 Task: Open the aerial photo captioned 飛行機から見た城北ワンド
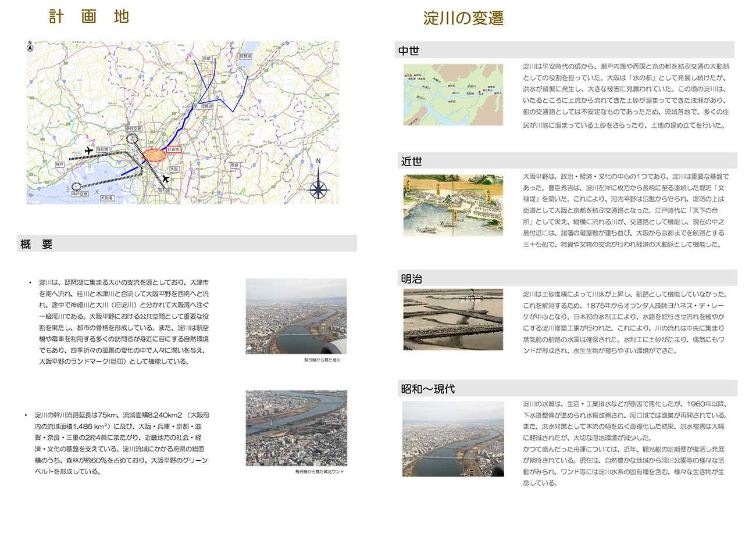coord(296,428)
